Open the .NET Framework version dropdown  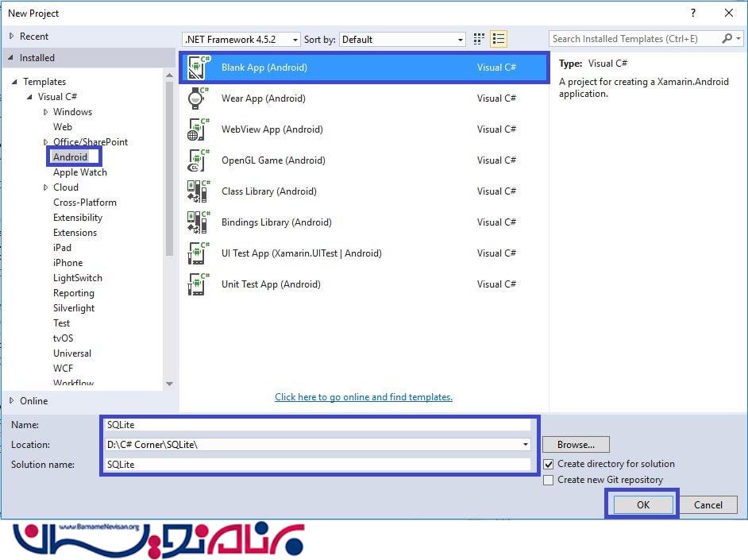pos(241,40)
